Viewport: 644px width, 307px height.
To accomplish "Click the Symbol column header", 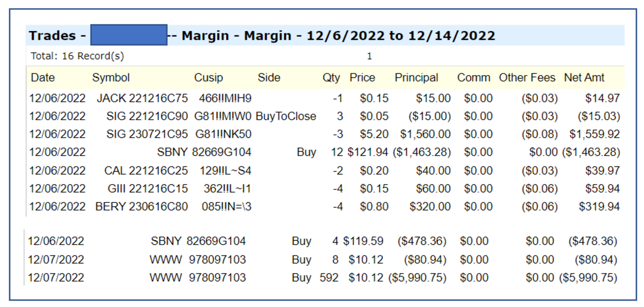I will 111,78.
